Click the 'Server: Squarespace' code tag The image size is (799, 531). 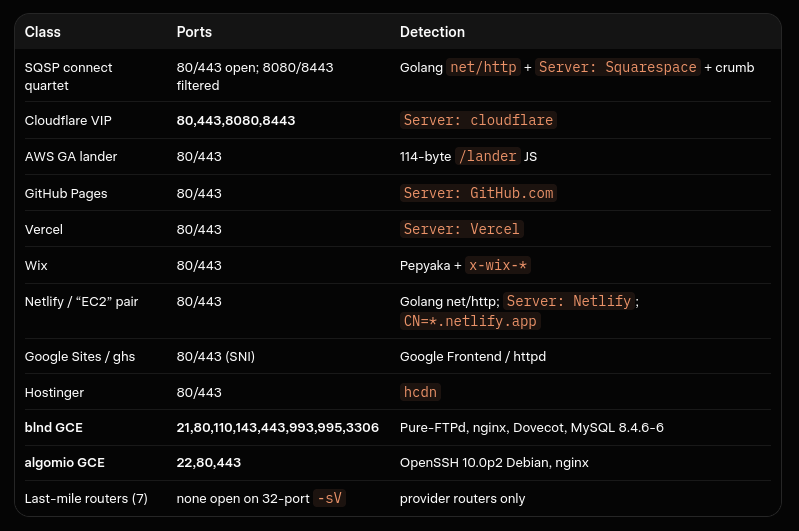618,67
